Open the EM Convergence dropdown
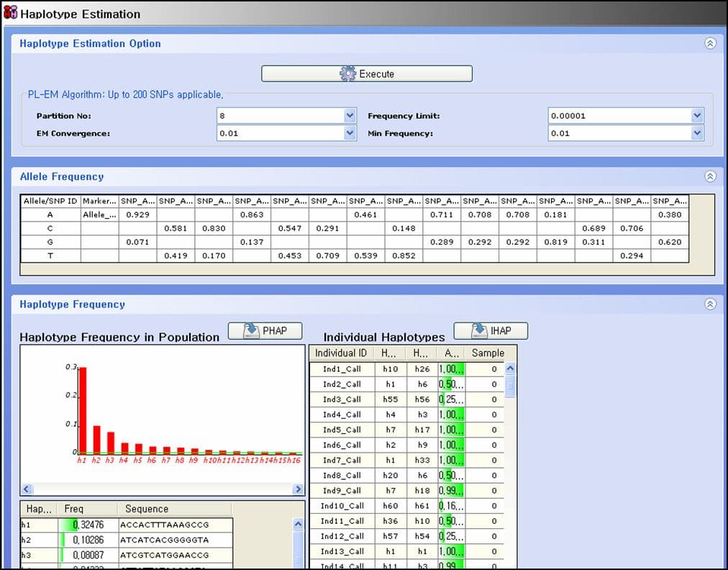Viewport: 728px width, 570px height. click(350, 133)
